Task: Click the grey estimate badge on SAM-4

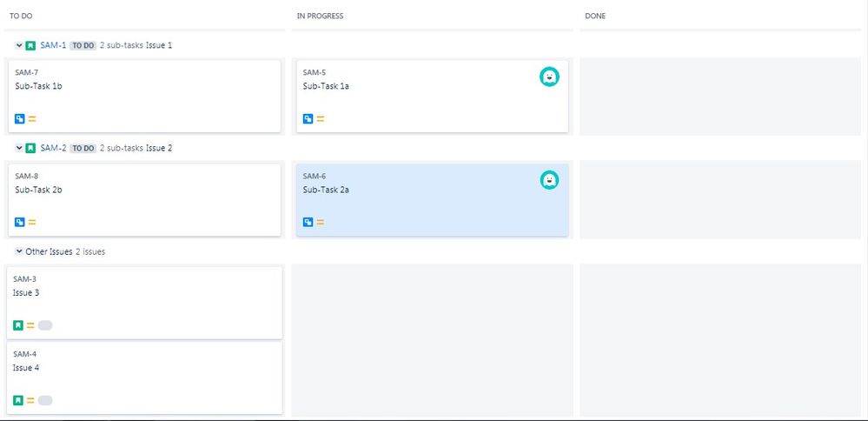Action: (x=45, y=400)
